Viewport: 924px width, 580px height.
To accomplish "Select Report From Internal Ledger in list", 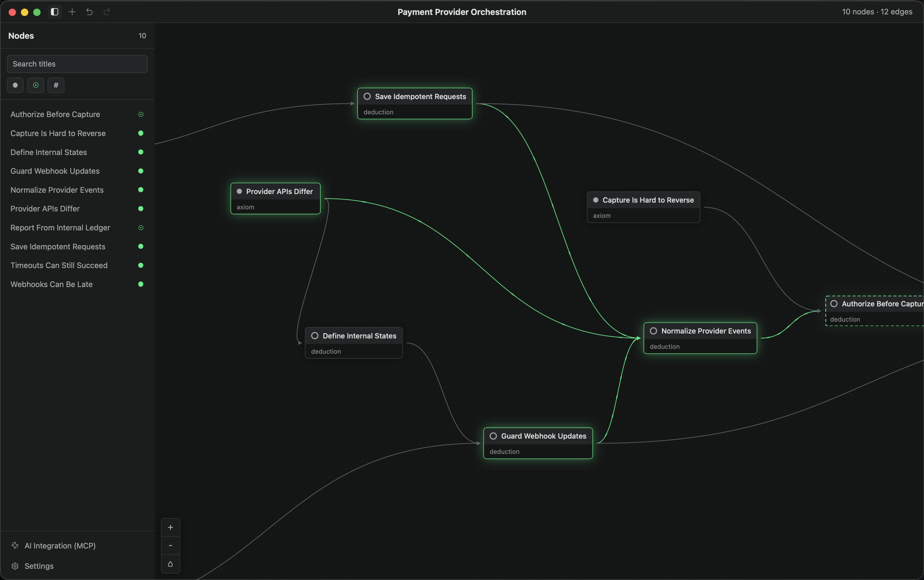I will (x=77, y=228).
